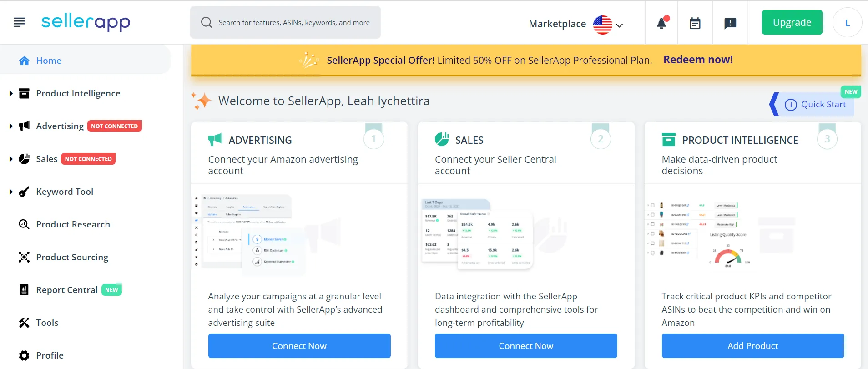The width and height of the screenshot is (868, 369).
Task: Click the Product Research magnifier icon
Action: 23,224
